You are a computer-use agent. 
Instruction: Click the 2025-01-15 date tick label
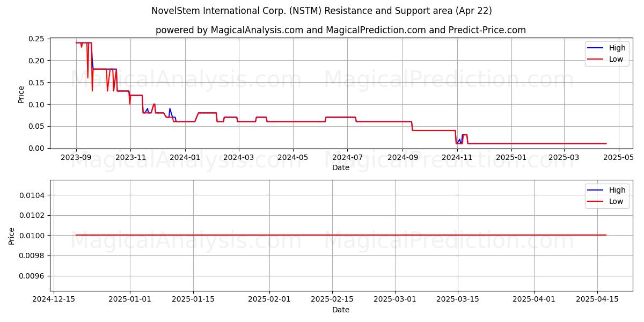click(x=193, y=299)
